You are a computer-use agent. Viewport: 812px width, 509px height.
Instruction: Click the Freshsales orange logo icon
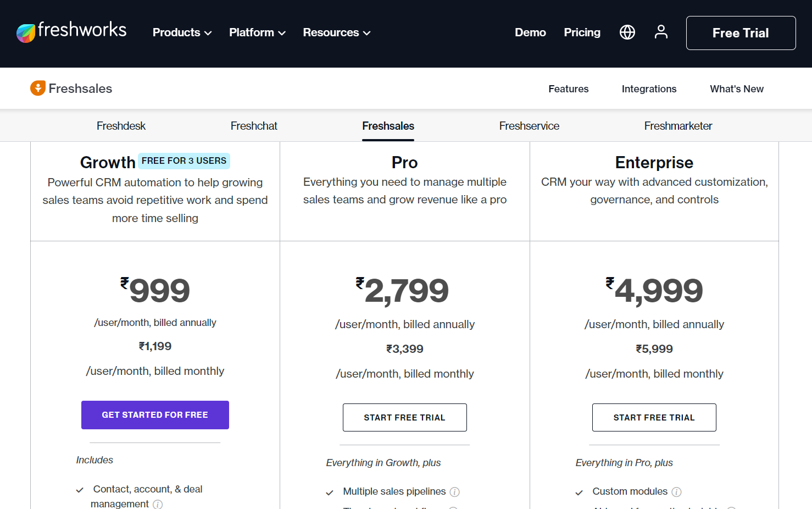(38, 88)
